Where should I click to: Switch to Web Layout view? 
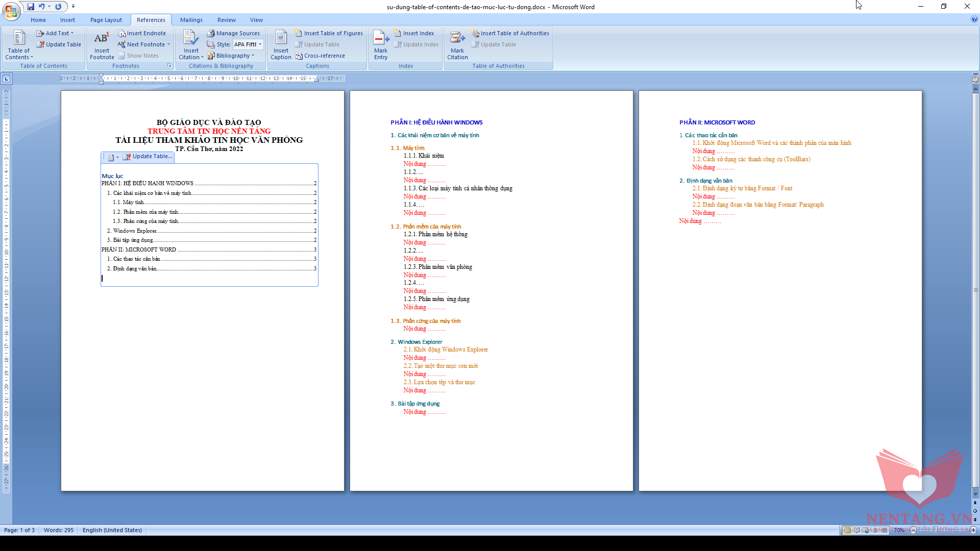pyautogui.click(x=866, y=530)
